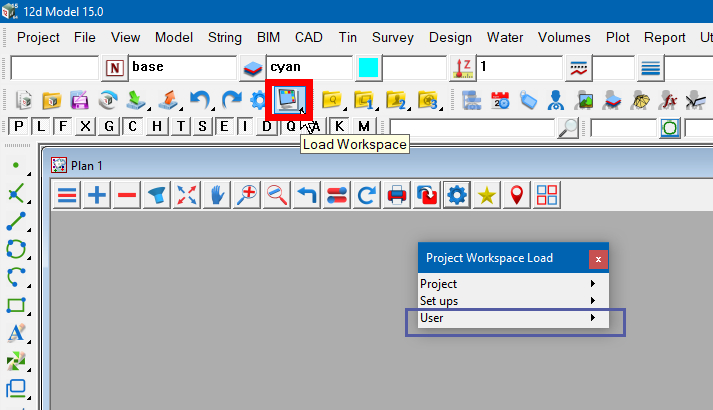Open the String menu
Screen dimensions: 713x410
(225, 37)
